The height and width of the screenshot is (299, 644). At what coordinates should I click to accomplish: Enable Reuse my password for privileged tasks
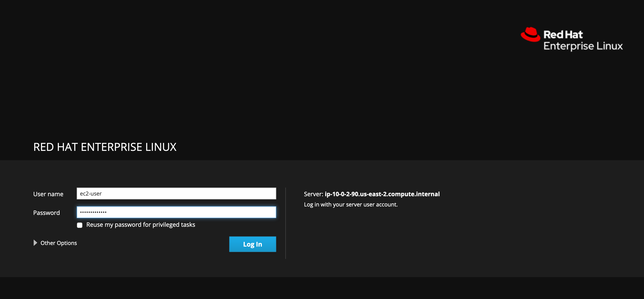click(x=80, y=225)
